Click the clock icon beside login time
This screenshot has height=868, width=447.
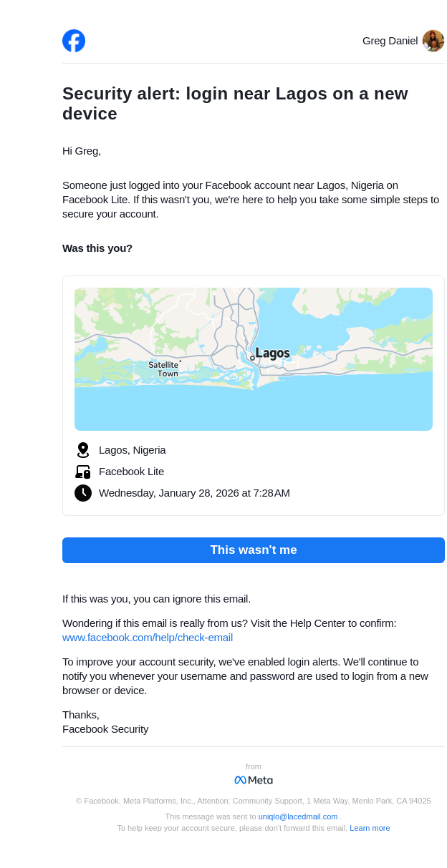[x=83, y=493]
